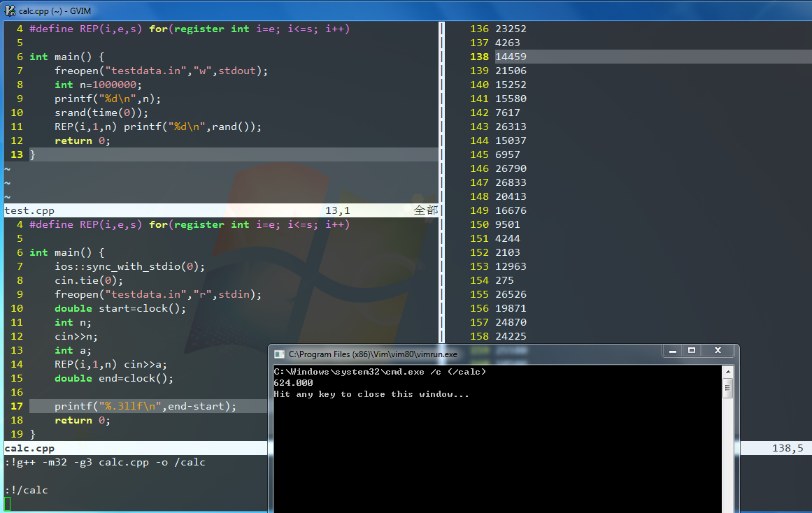Click the #define REP line in calc.cpp
Viewport: 812px width, 513px height.
coord(190,224)
